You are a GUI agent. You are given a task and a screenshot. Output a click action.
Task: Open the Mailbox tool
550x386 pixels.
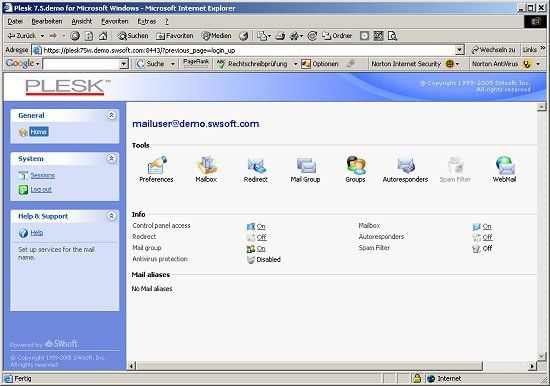tap(206, 169)
